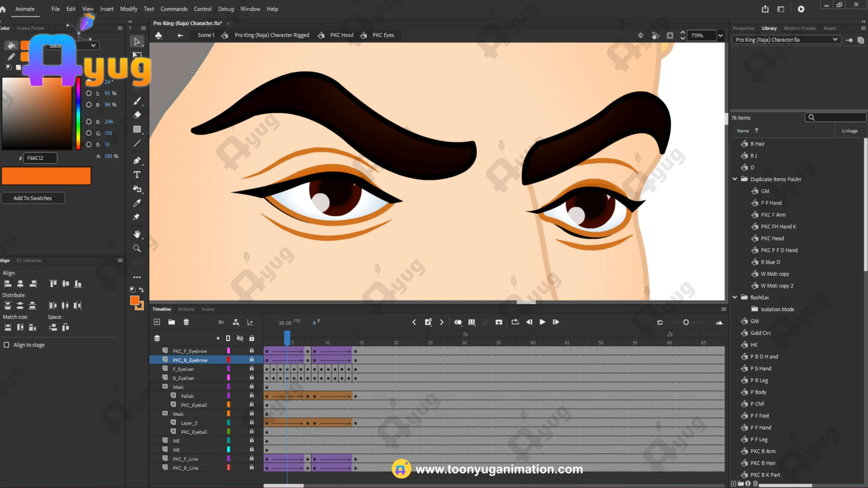Unlock the PKC_B_Eyebrow layer
This screenshot has height=488, width=868.
[252, 360]
